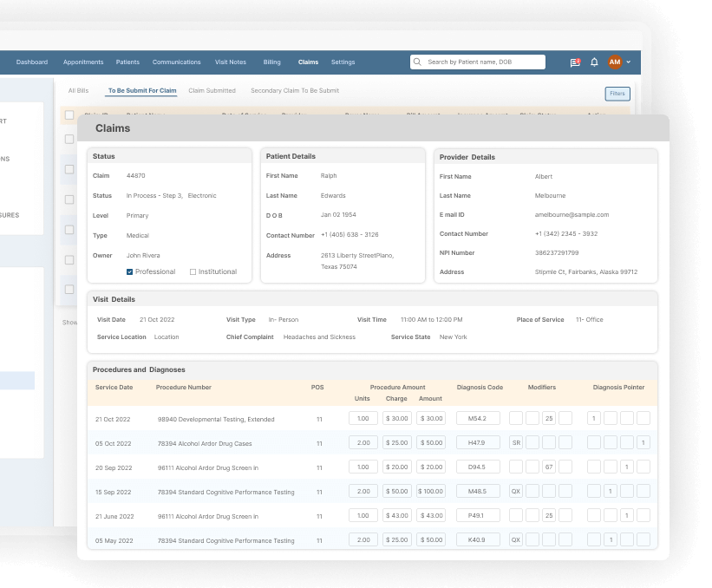The height and width of the screenshot is (588, 712).
Task: Click the search magnifier icon
Action: point(418,62)
